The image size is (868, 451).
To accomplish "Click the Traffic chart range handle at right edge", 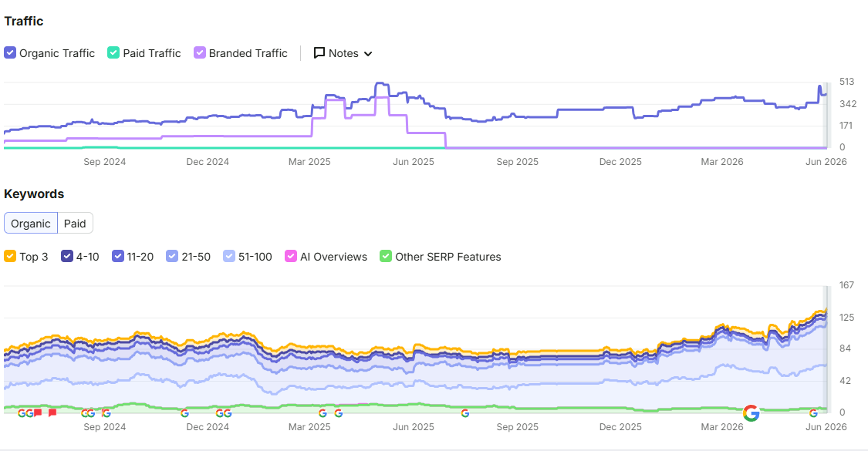I will [827, 115].
